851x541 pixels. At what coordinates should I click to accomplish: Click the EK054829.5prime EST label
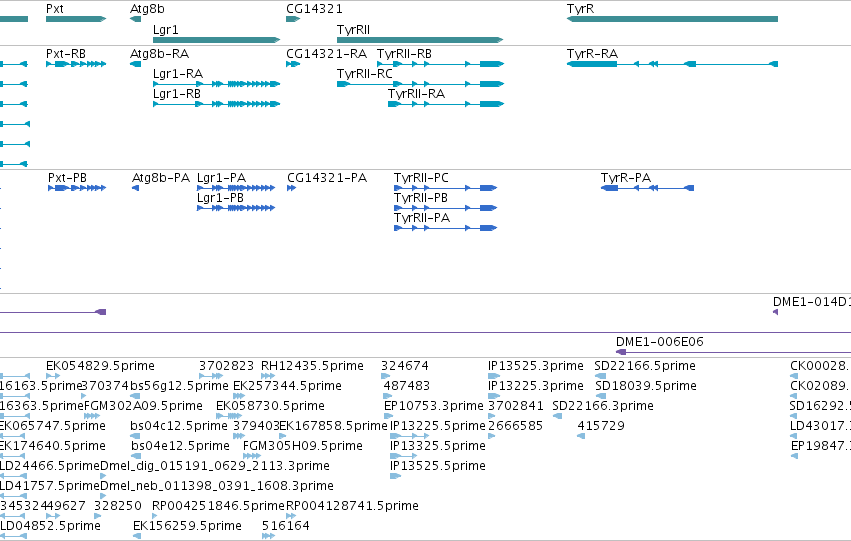(x=100, y=366)
